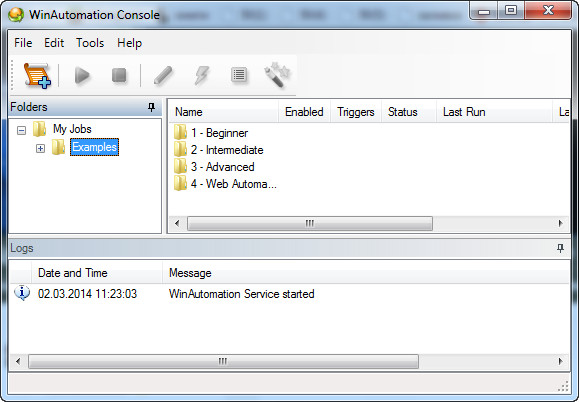Click the log timestamp '02.03.2014 11:23:03'
Image resolution: width=579 pixels, height=402 pixels.
(88, 294)
